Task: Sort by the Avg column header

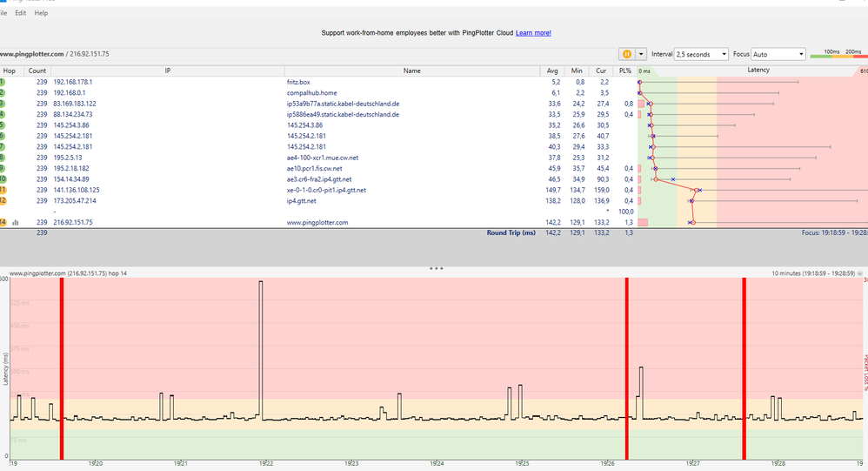Action: click(x=552, y=71)
